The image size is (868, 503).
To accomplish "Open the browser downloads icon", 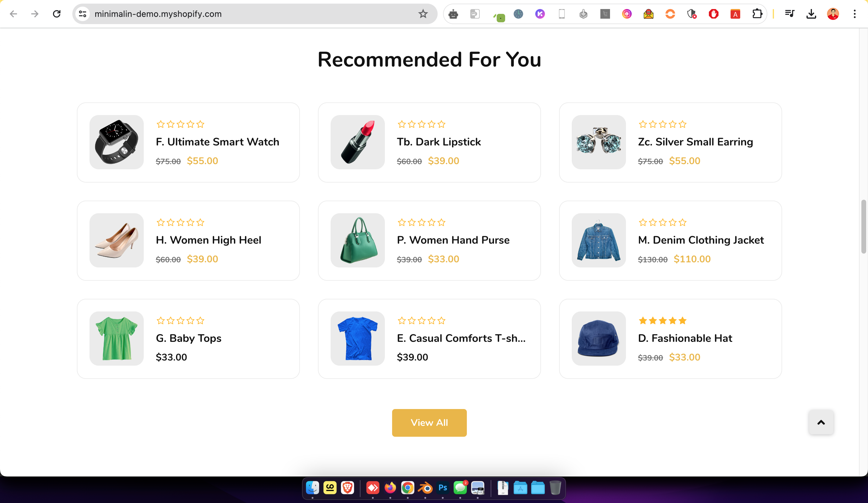I will pos(811,14).
